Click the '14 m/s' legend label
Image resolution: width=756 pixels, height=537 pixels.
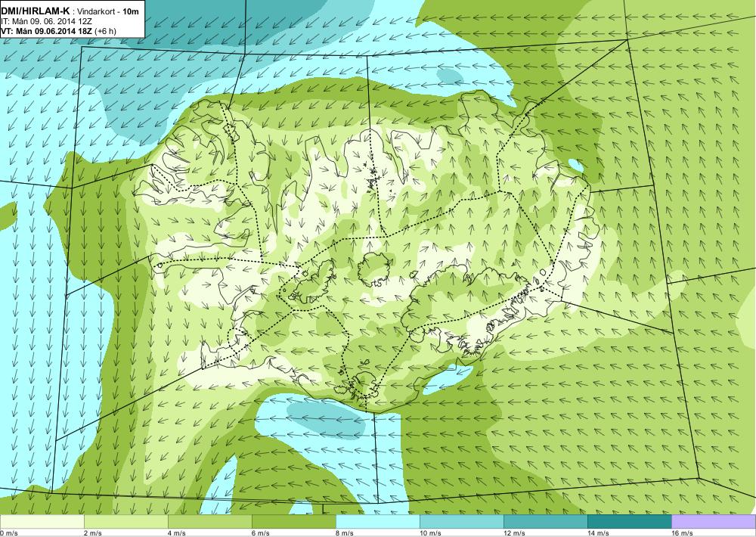[x=598, y=532]
